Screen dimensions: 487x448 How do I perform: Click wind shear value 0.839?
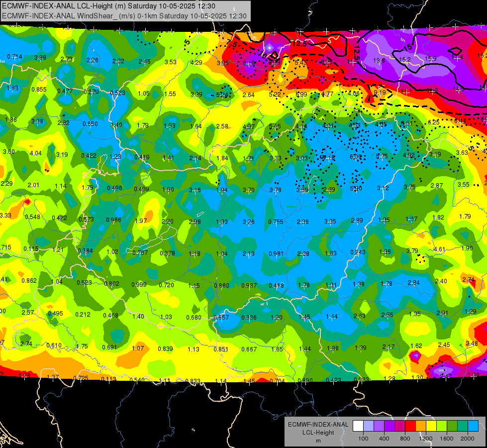165,349
